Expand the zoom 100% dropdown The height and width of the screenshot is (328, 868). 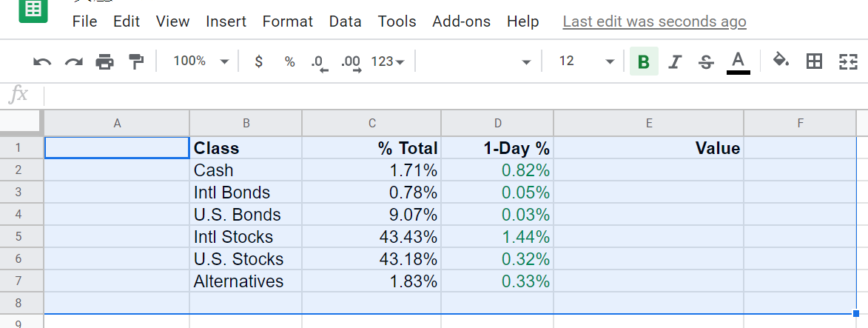(x=200, y=61)
